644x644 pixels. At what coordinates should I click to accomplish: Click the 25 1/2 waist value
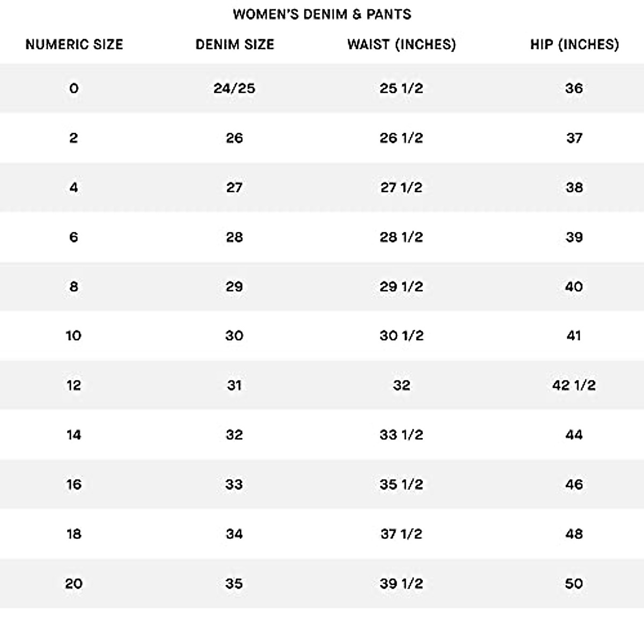click(401, 89)
